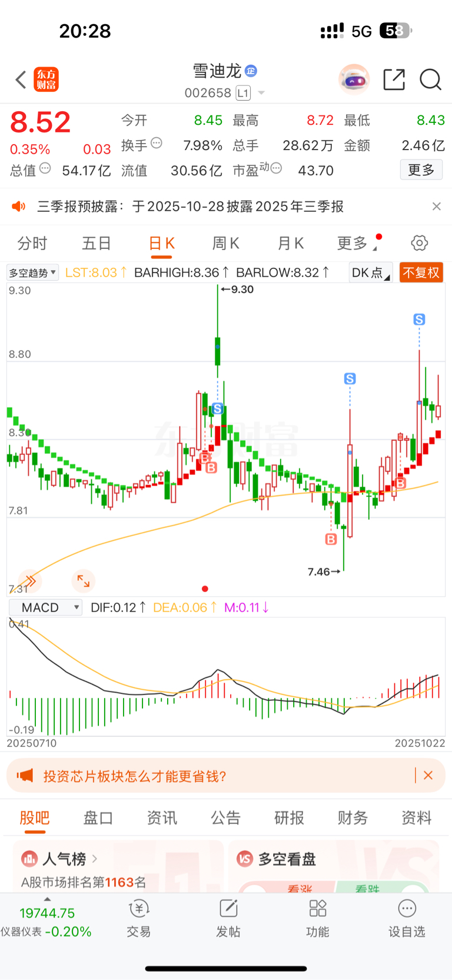Tap the fullscreen diagonal arrows icon
The image size is (452, 980).
point(83,582)
